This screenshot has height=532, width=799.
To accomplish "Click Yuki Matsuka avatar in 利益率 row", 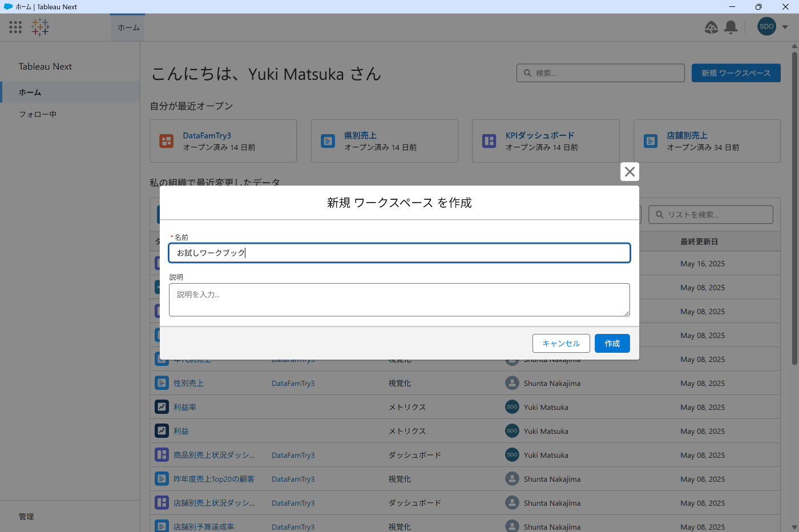I will (512, 407).
